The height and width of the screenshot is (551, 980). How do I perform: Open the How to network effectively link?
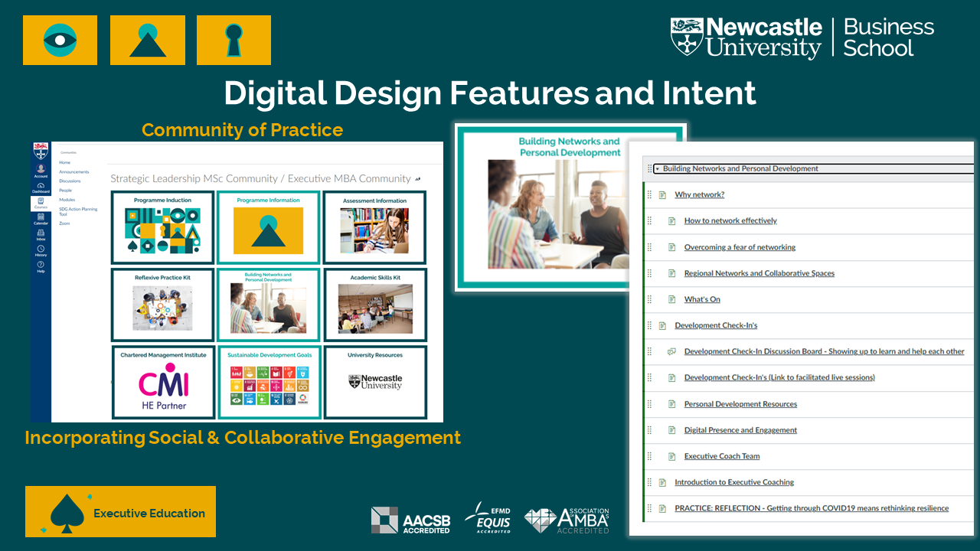pos(730,221)
